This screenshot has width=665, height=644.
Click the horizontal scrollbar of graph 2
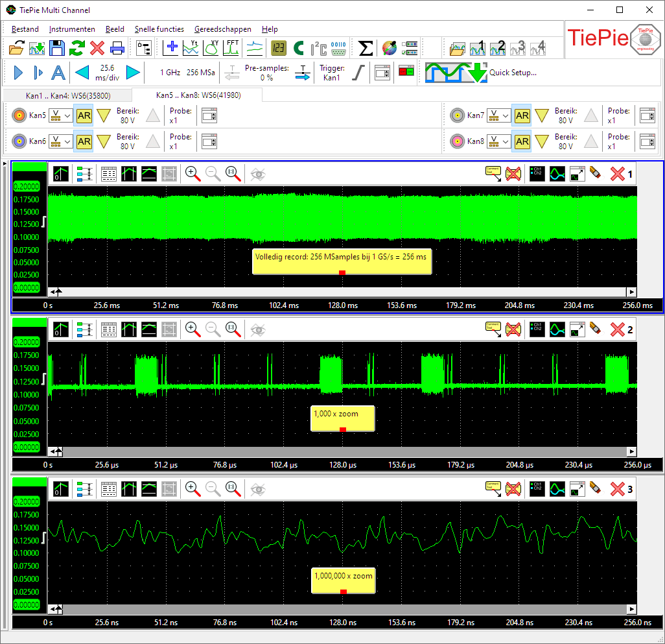pyautogui.click(x=344, y=451)
